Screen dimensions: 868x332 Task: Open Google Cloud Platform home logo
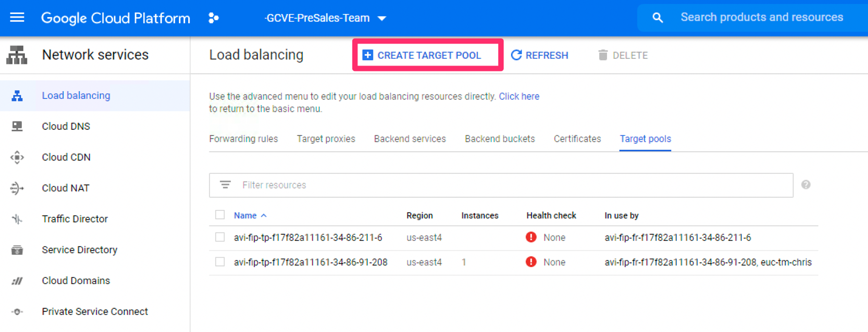tap(115, 18)
